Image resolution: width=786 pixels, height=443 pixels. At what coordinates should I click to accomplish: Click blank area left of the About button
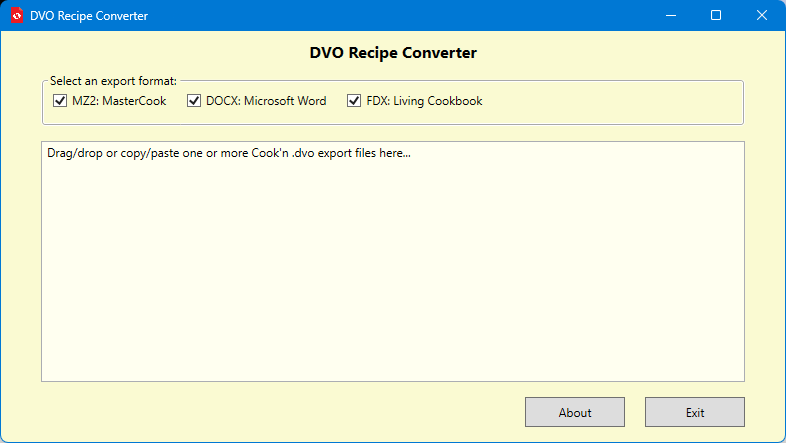point(280,412)
